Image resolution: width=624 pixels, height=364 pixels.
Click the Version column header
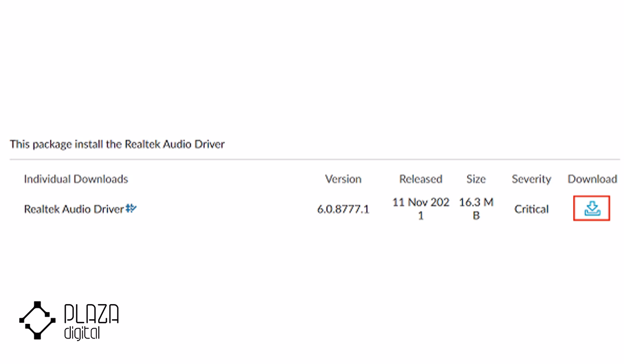pyautogui.click(x=343, y=179)
